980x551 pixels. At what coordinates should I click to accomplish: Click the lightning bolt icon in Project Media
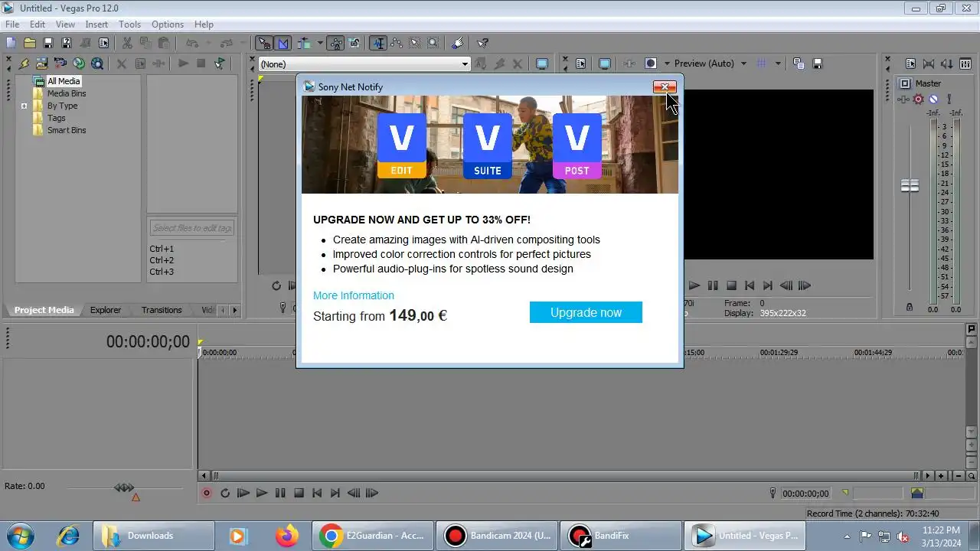24,64
